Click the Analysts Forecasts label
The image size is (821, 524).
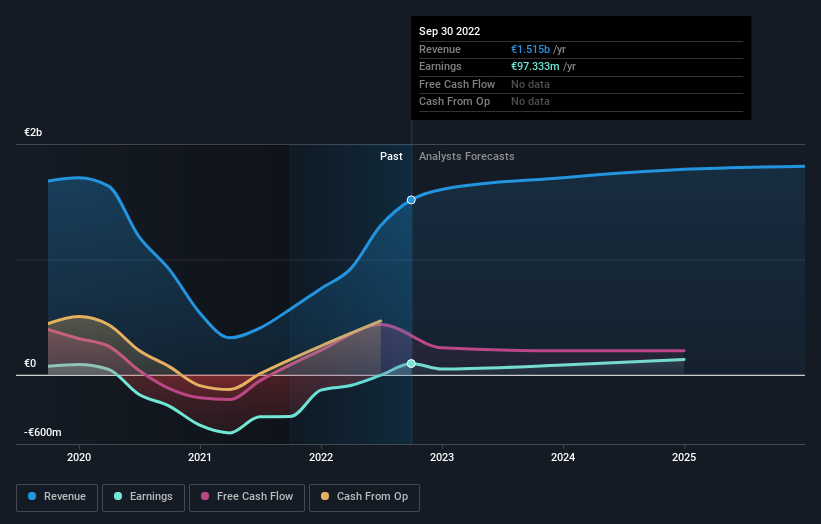click(467, 156)
